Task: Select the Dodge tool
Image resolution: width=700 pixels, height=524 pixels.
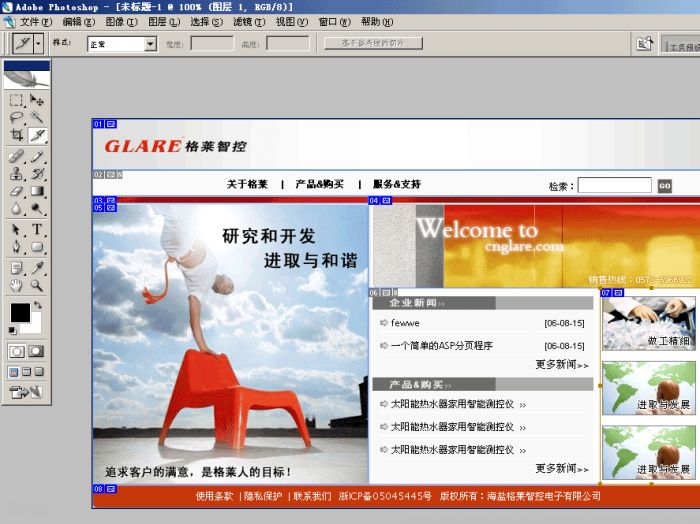Action: (37, 208)
